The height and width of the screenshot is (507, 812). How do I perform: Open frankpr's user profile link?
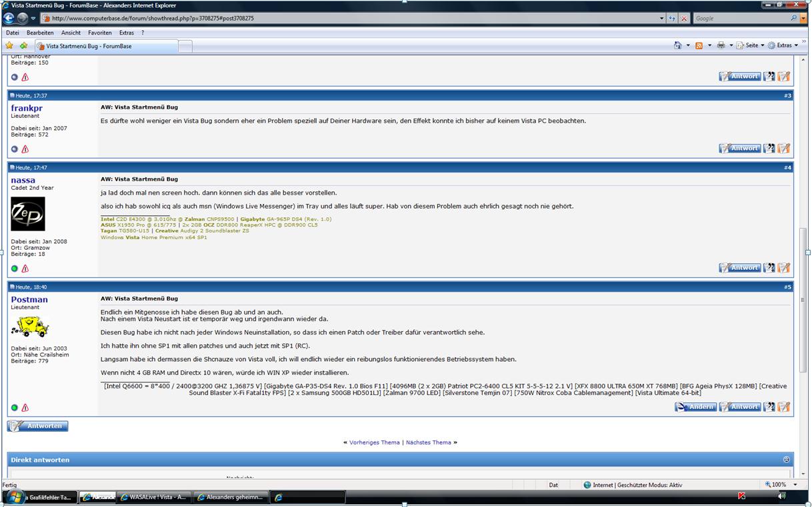click(27, 108)
